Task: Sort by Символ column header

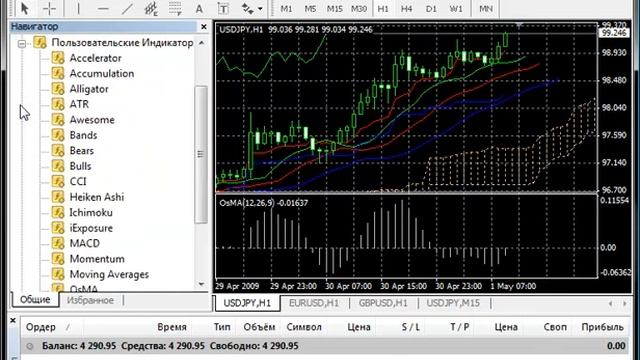Action: click(304, 327)
